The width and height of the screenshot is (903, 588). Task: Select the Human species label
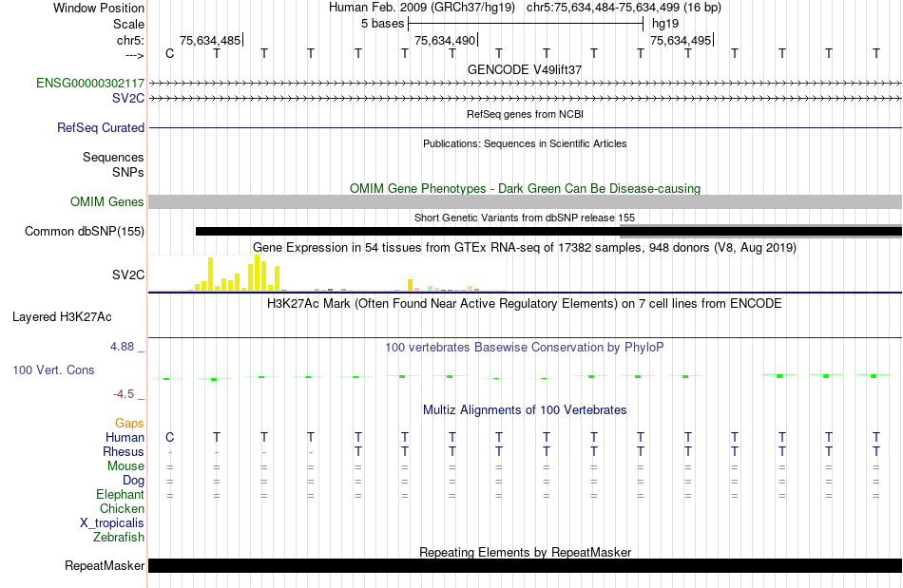point(125,437)
